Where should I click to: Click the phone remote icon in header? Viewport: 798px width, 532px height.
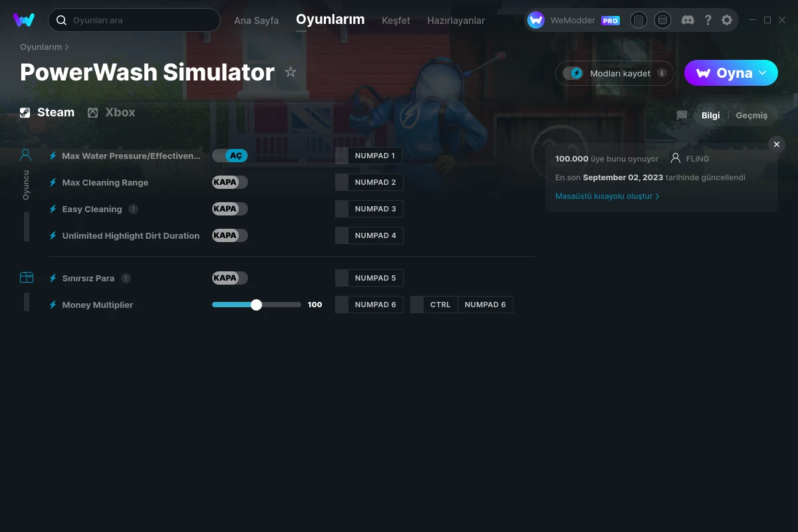(638, 20)
